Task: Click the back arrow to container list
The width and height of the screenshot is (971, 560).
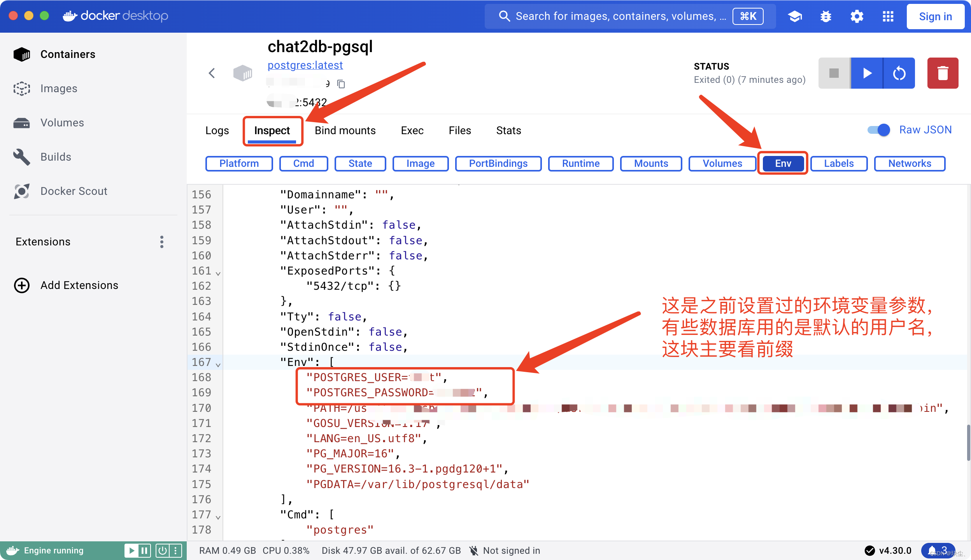Action: pyautogui.click(x=212, y=73)
